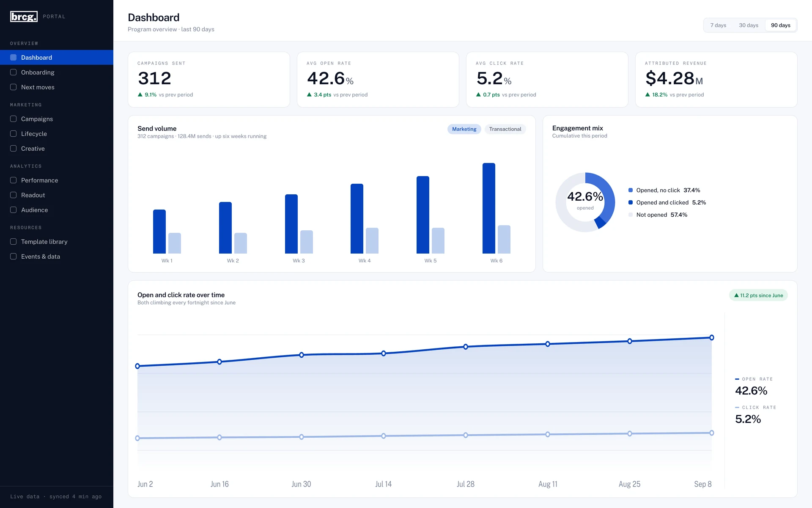Click the icon beside Template library
The height and width of the screenshot is (508, 812).
tap(14, 242)
